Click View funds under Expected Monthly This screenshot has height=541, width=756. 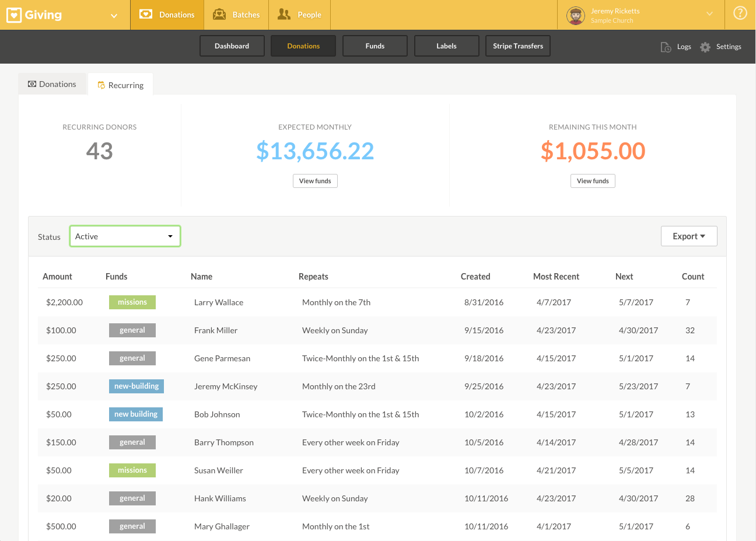point(315,181)
